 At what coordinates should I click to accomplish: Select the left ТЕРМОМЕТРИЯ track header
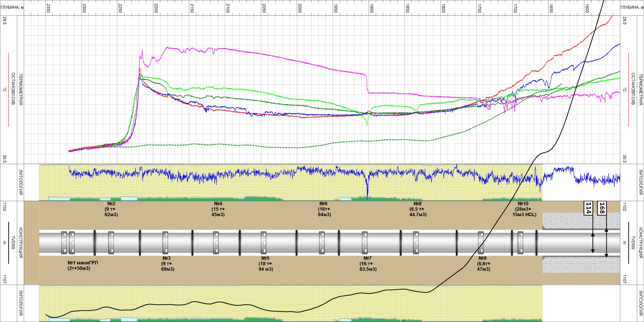[20, 90]
